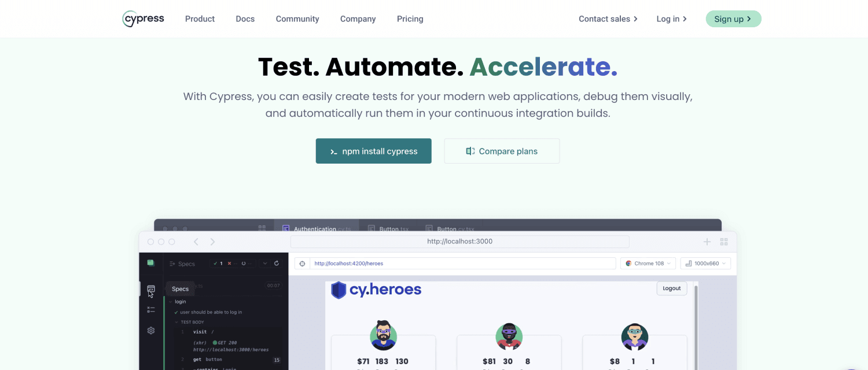Click the refresh icon to rerun tests
This screenshot has width=868, height=370.
277,264
